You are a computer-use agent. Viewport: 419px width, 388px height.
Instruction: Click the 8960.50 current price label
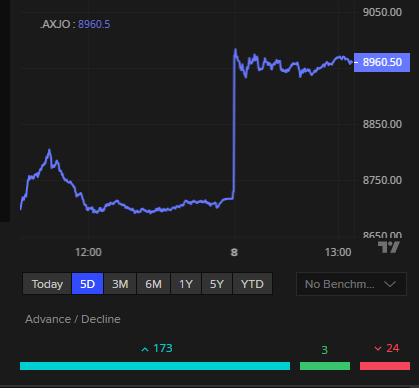point(382,62)
